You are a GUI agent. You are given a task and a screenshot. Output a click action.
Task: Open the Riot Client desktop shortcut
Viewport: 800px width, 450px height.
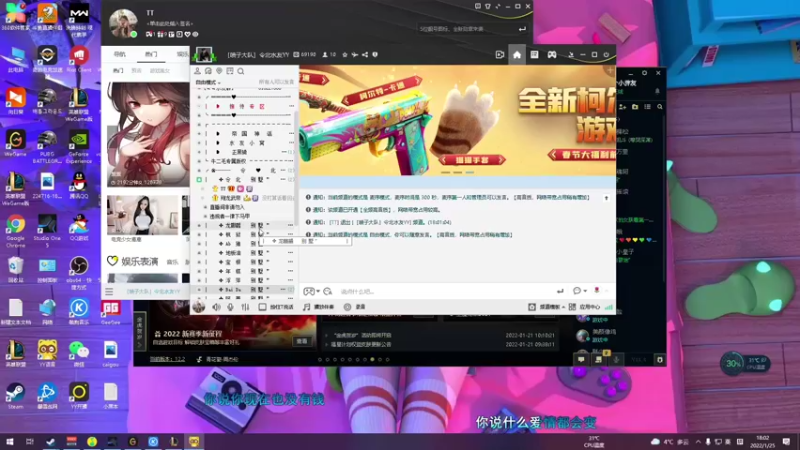pos(79,58)
